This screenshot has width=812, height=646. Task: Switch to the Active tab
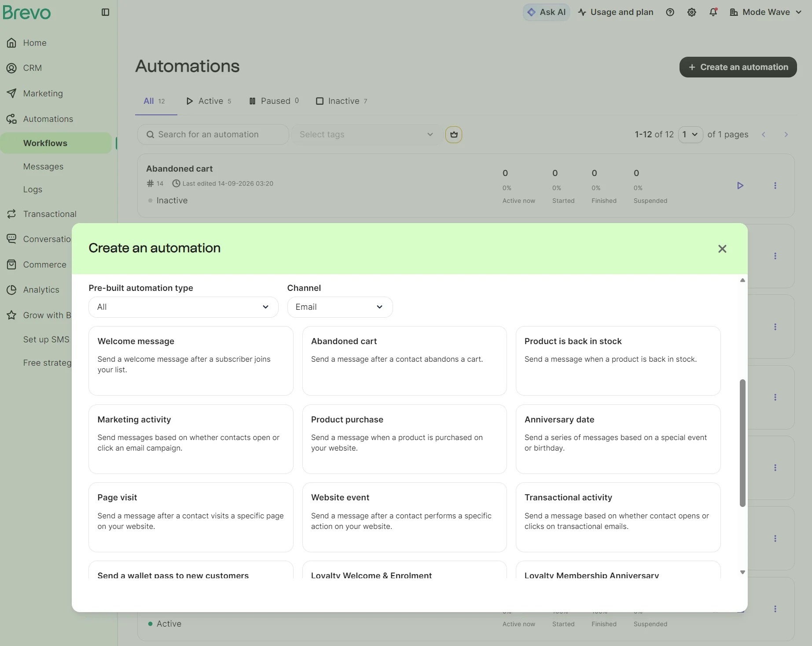pyautogui.click(x=209, y=101)
